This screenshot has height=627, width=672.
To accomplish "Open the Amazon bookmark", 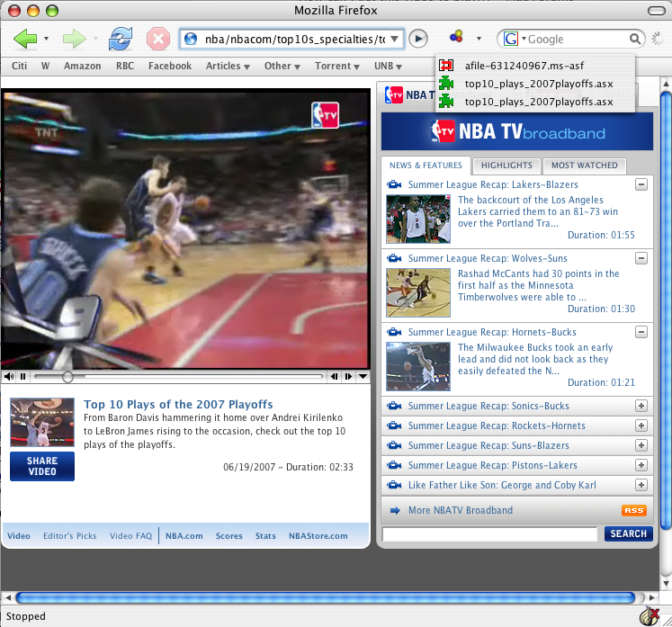I will pos(82,66).
